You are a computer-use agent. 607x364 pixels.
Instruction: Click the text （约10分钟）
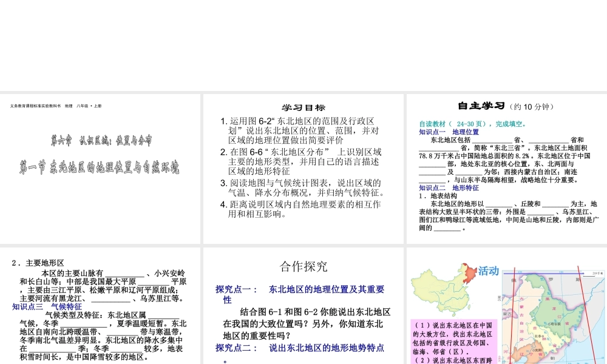532,107
